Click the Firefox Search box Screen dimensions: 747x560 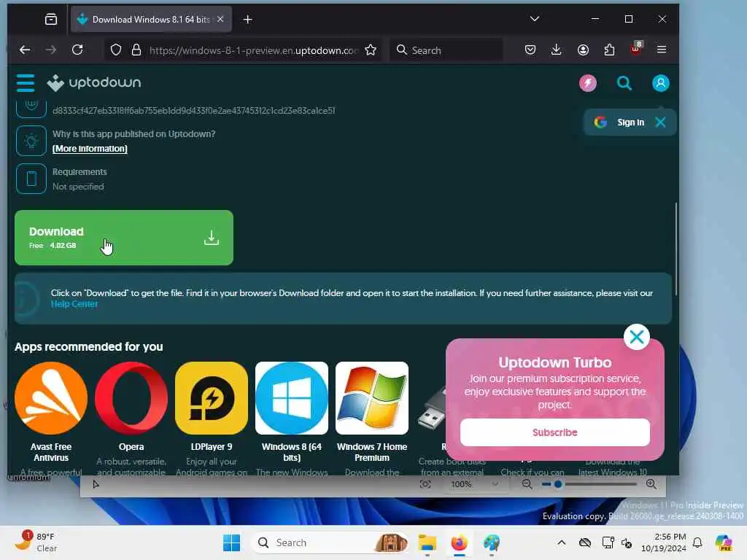pos(447,50)
